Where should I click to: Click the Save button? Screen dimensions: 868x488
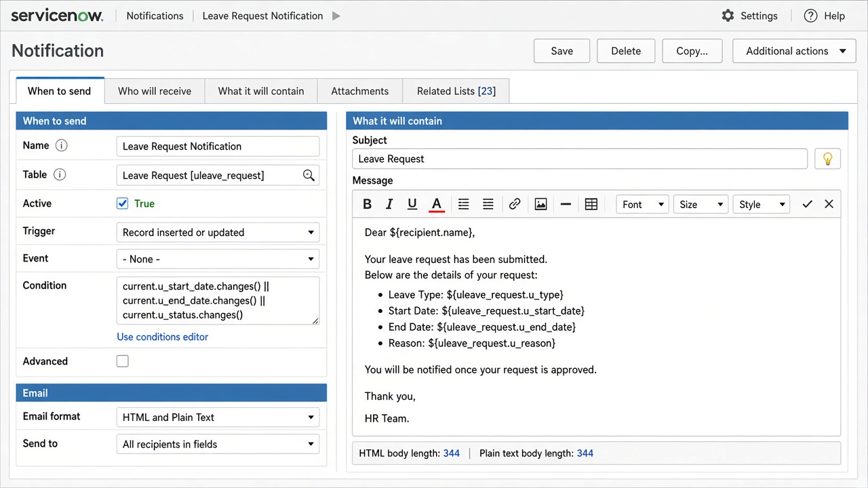pos(561,51)
